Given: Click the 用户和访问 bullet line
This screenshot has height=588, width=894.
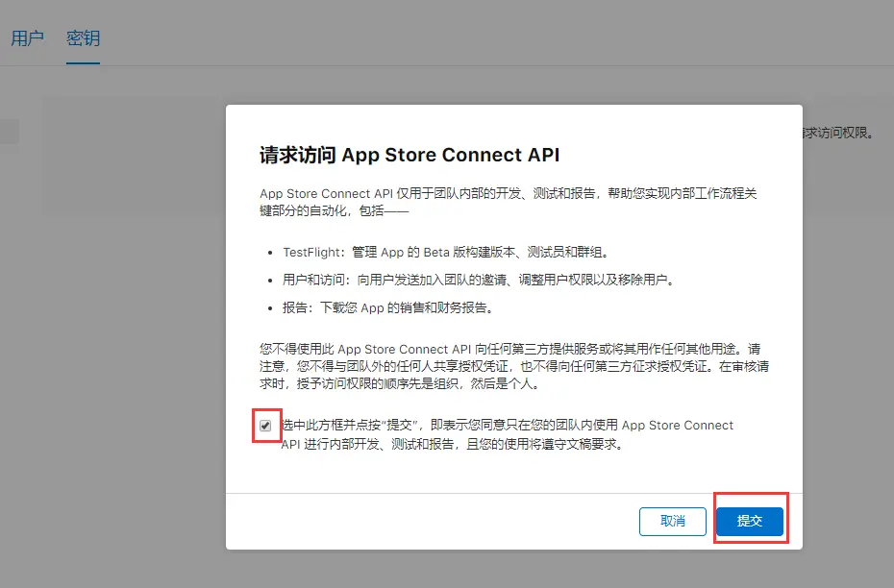Looking at the screenshot, I should pos(479,280).
